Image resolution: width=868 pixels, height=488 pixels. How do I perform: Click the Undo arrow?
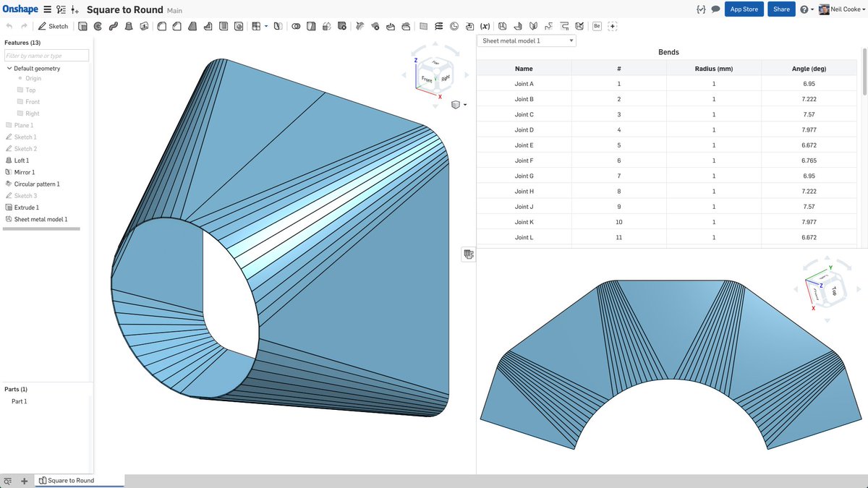9,26
